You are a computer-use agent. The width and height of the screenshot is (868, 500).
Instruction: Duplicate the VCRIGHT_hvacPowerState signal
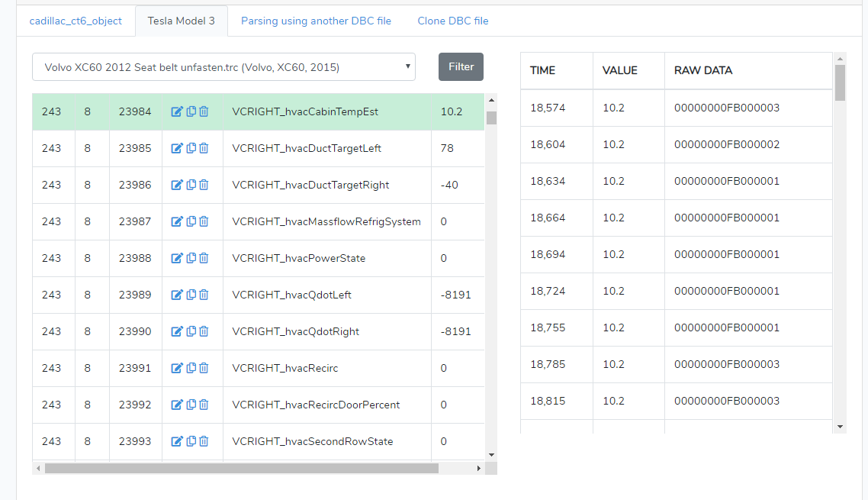[x=191, y=258]
